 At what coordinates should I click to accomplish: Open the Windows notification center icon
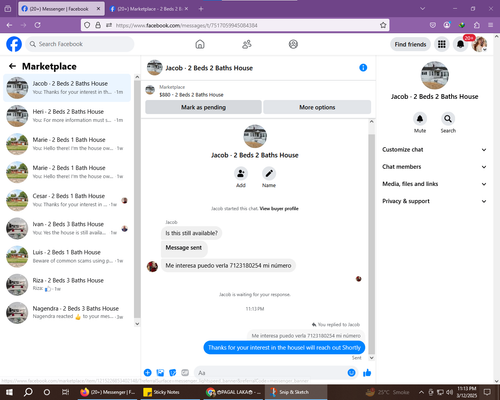click(x=487, y=392)
